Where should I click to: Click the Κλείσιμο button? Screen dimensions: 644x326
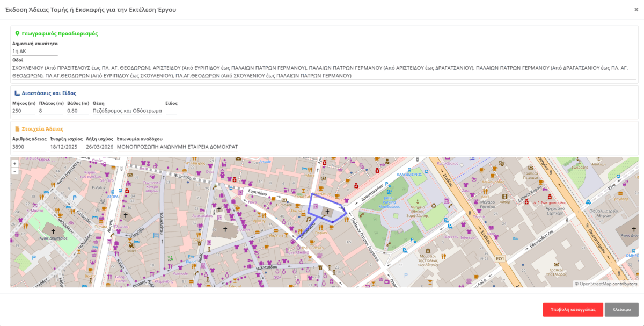(621, 309)
